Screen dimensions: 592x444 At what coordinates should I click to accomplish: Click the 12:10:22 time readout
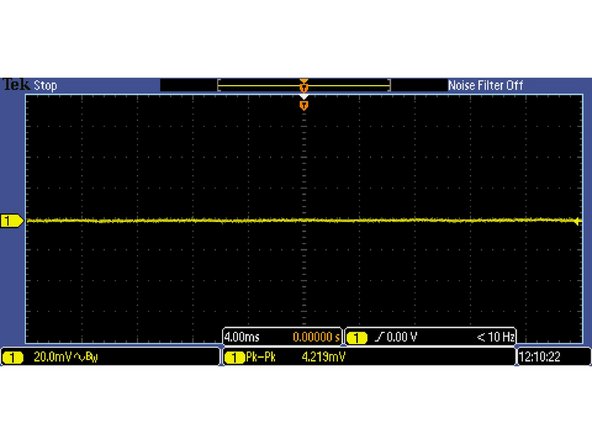[x=540, y=357]
